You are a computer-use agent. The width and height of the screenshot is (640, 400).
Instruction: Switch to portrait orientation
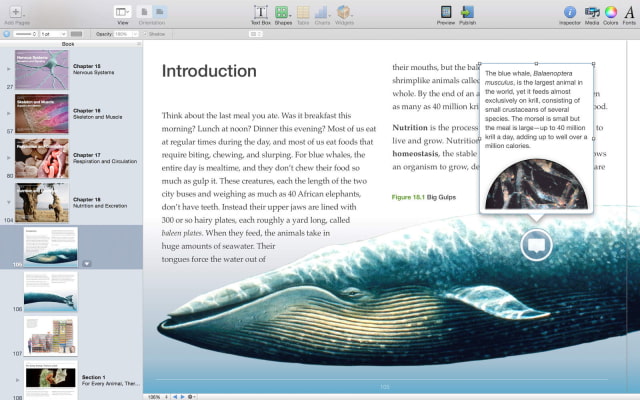point(145,12)
